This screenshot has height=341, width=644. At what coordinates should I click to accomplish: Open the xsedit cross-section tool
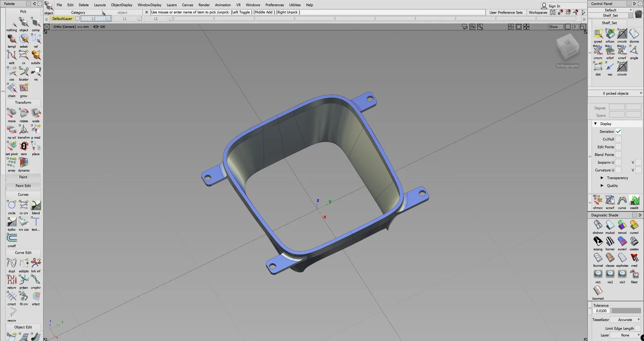634,202
